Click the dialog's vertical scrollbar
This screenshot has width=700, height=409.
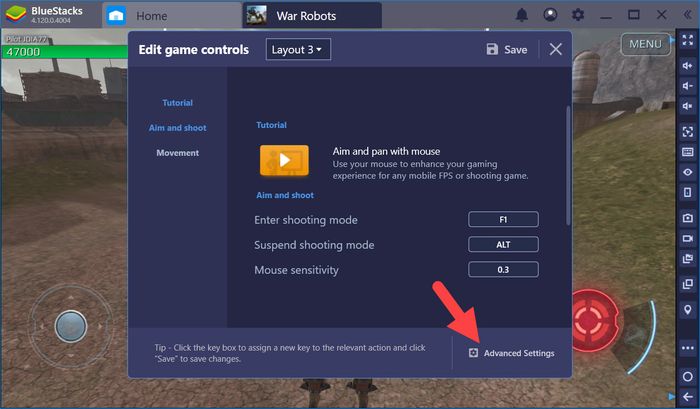(x=568, y=165)
